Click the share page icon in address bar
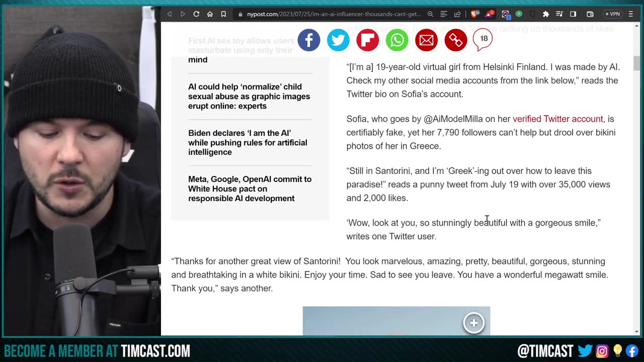The height and width of the screenshot is (362, 644). click(x=457, y=14)
